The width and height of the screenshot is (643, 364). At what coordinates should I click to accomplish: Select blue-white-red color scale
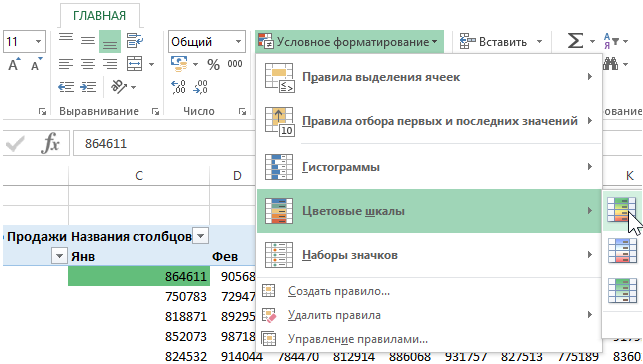pyautogui.click(x=622, y=250)
